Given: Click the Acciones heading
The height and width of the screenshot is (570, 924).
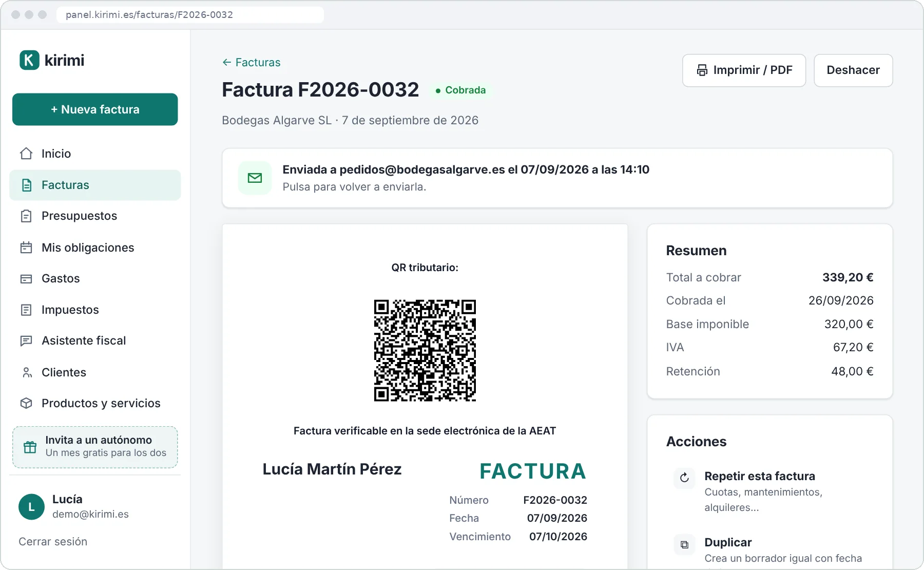Looking at the screenshot, I should coord(696,442).
